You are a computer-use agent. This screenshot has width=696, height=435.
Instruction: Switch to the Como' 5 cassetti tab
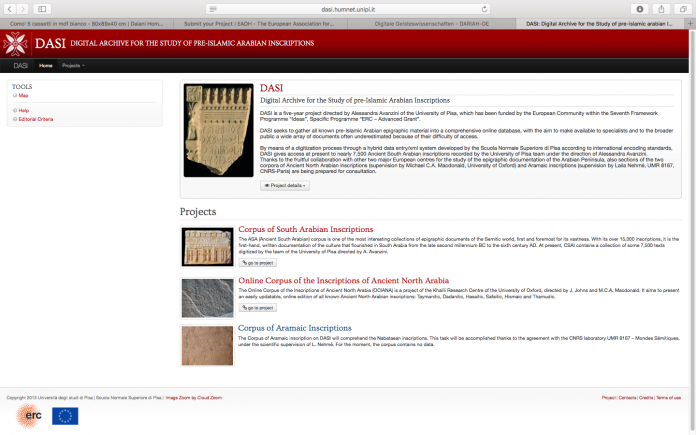click(87, 24)
